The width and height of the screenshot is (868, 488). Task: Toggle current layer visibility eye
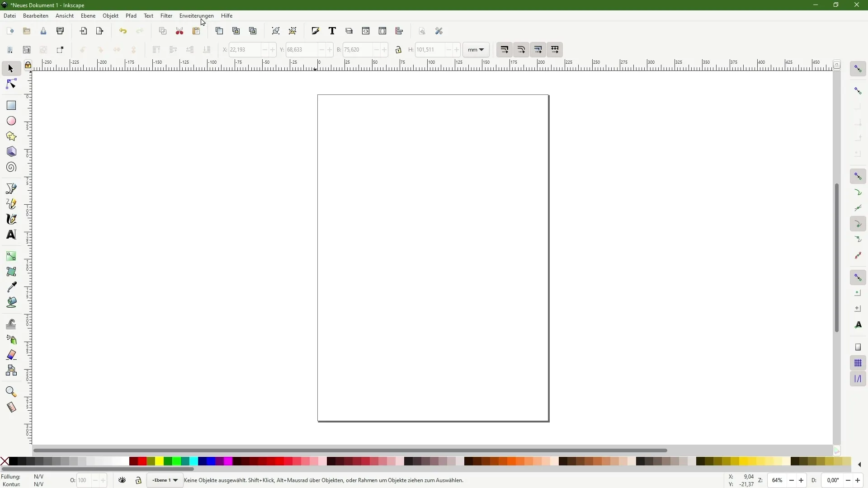122,480
